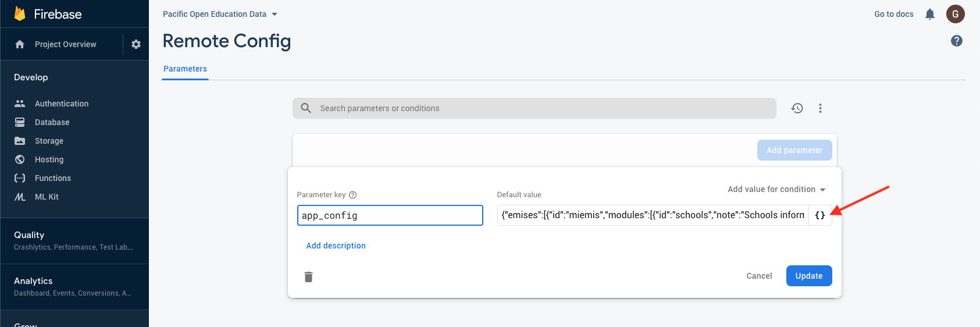
Task: Click the notifications bell icon
Action: (930, 14)
